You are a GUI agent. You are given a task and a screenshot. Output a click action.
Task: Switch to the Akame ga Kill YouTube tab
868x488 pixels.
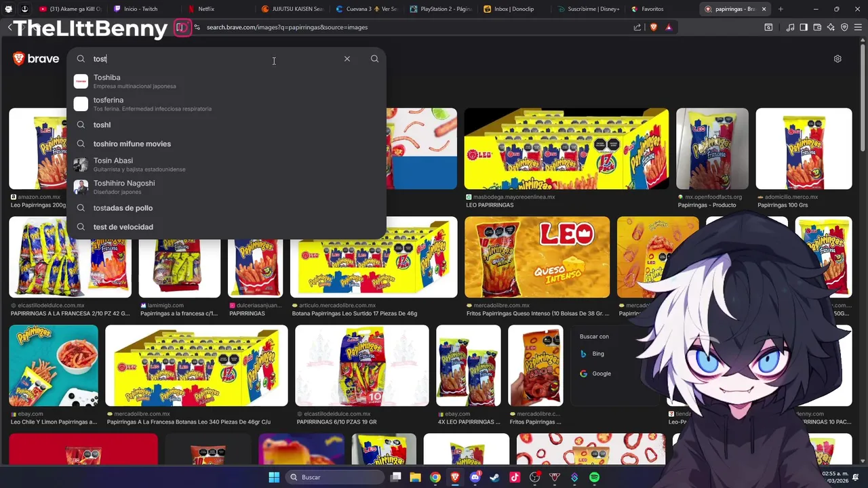click(71, 9)
